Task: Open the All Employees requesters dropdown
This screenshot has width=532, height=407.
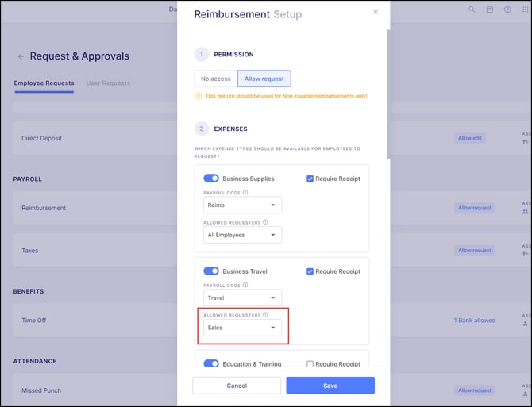Action: tap(243, 235)
